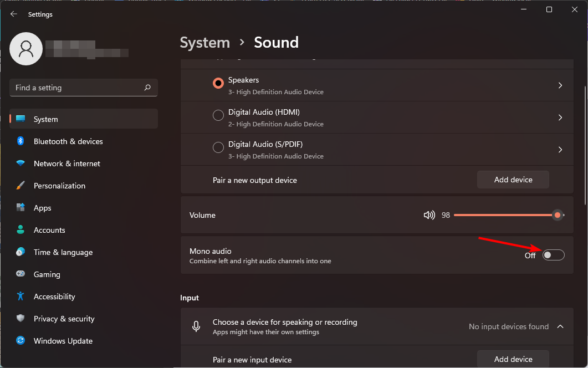Click the Bluetooth & devices icon

click(x=21, y=141)
